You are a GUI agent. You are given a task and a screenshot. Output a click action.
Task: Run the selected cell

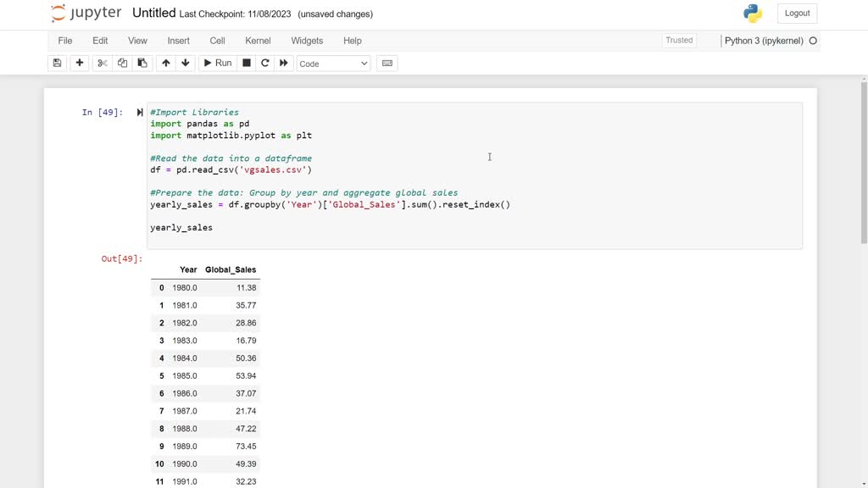[218, 63]
